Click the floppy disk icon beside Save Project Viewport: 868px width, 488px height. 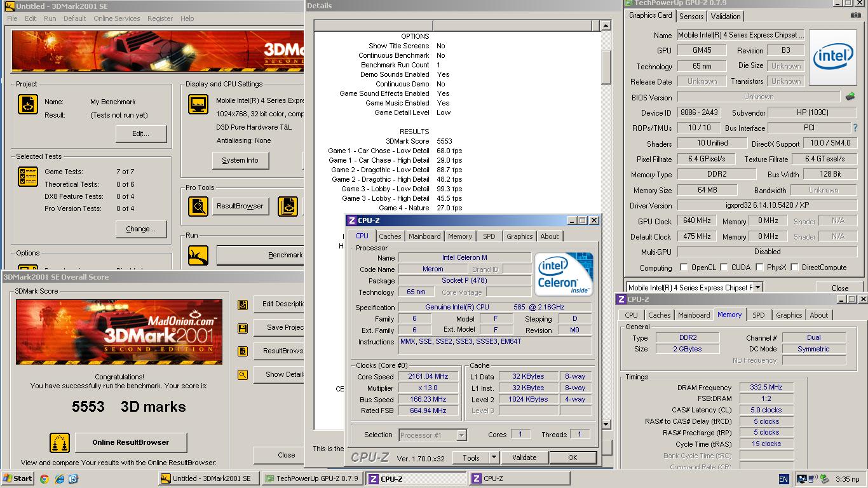[x=243, y=329]
